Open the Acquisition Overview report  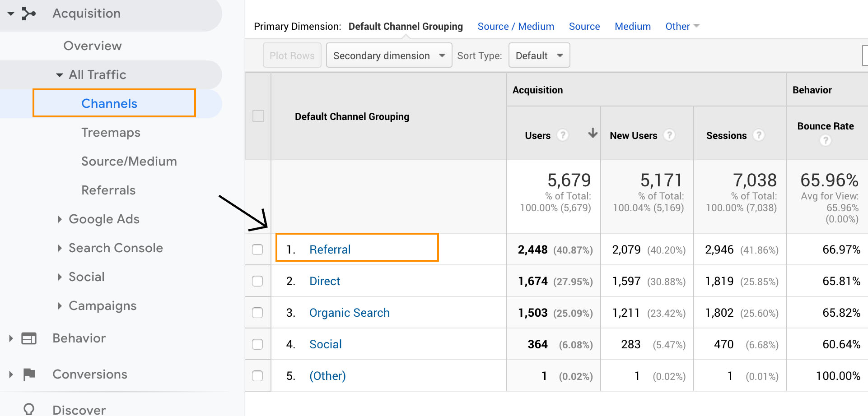[x=93, y=46]
